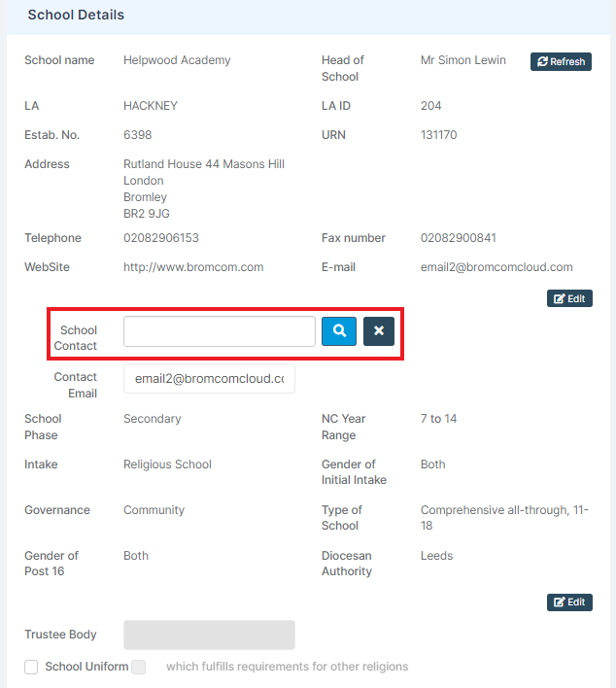Click into the School Contact input field
Viewport: 616px width, 688px height.
coord(220,331)
